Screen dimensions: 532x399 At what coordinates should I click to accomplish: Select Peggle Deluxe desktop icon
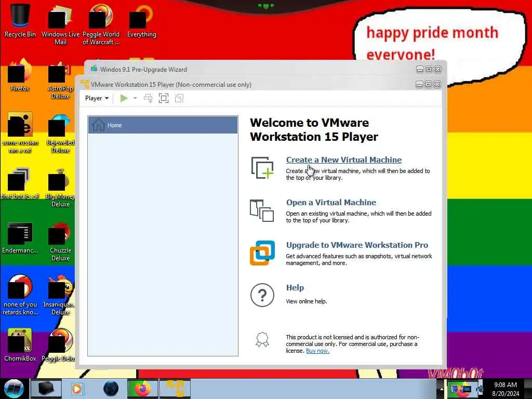click(x=58, y=345)
